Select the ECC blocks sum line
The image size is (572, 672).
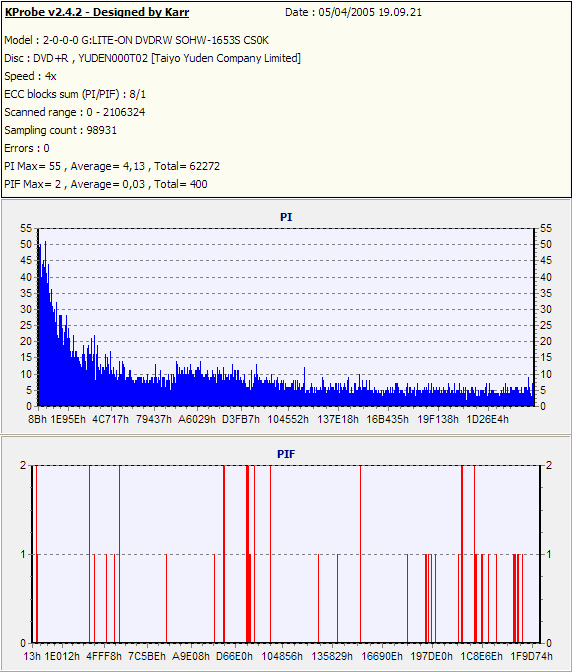[x=75, y=94]
